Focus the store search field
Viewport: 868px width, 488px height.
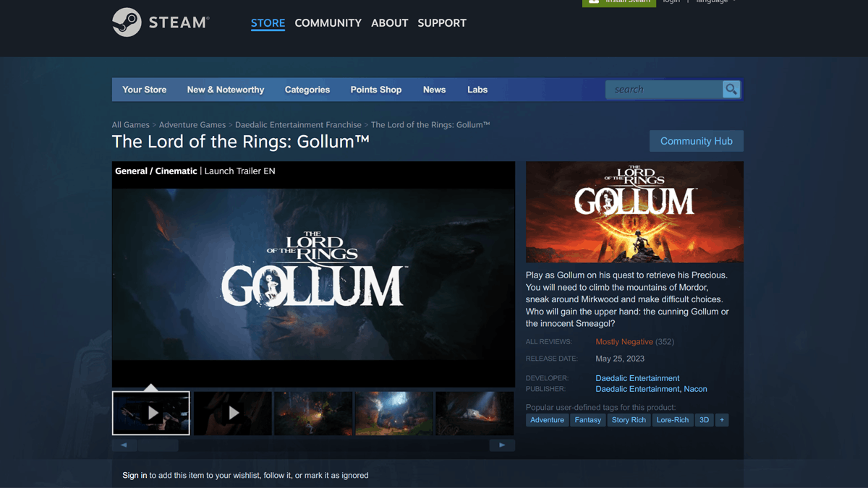[x=664, y=90]
